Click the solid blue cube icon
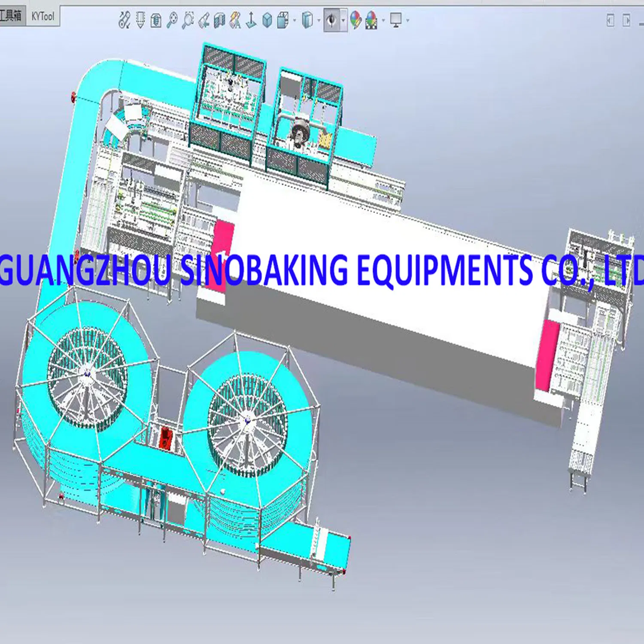 coord(267,20)
